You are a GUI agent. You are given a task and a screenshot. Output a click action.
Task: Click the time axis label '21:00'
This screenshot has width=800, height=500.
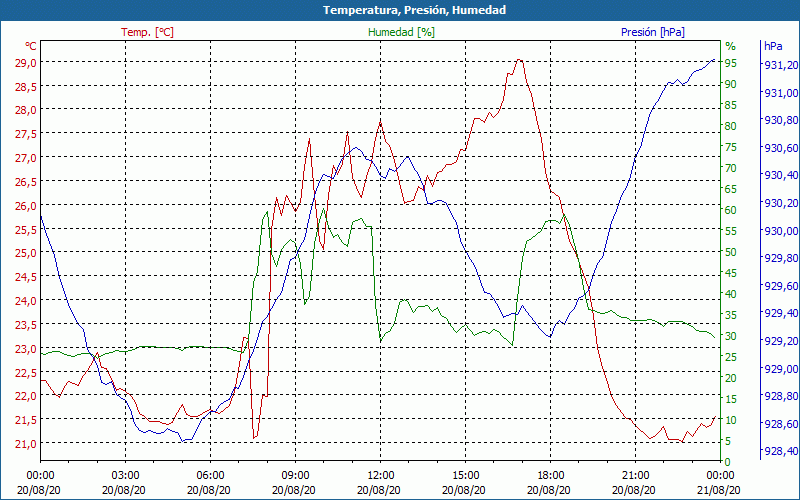tap(635, 477)
